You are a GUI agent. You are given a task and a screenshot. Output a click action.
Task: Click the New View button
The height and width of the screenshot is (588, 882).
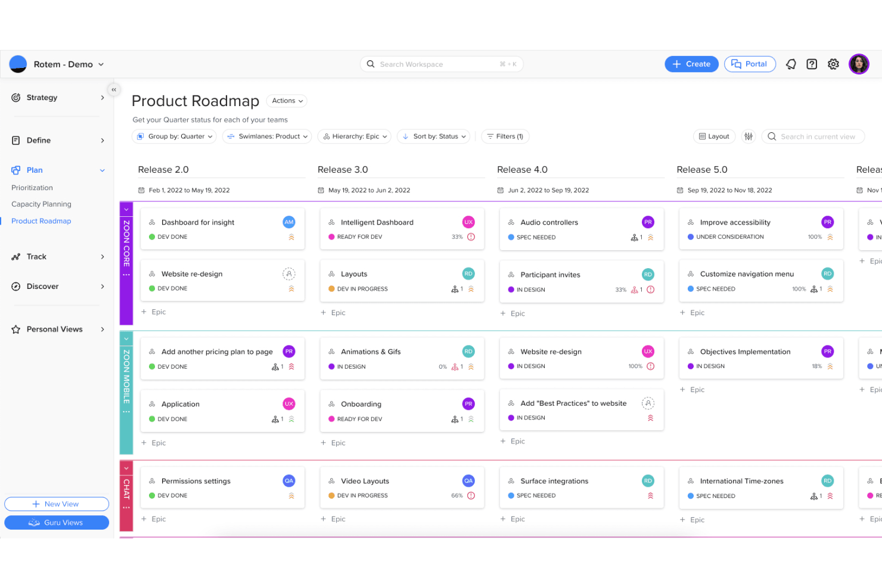coord(57,504)
